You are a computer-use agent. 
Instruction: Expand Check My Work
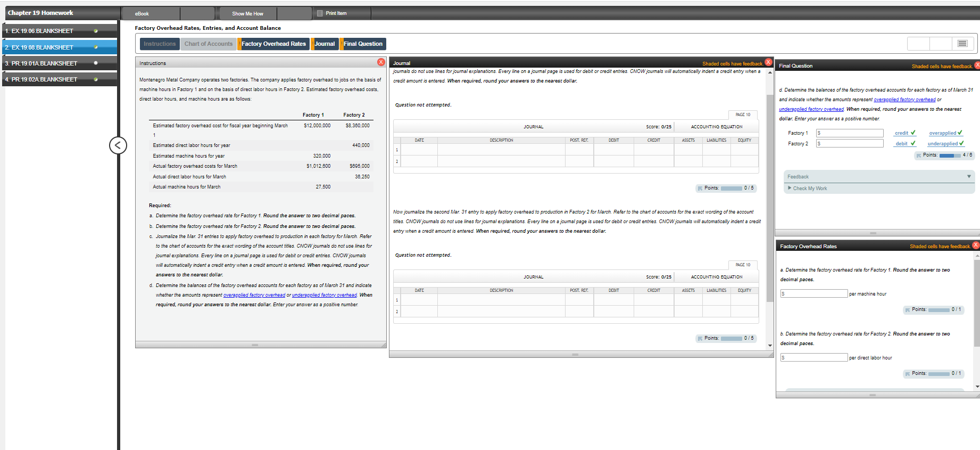tap(807, 189)
